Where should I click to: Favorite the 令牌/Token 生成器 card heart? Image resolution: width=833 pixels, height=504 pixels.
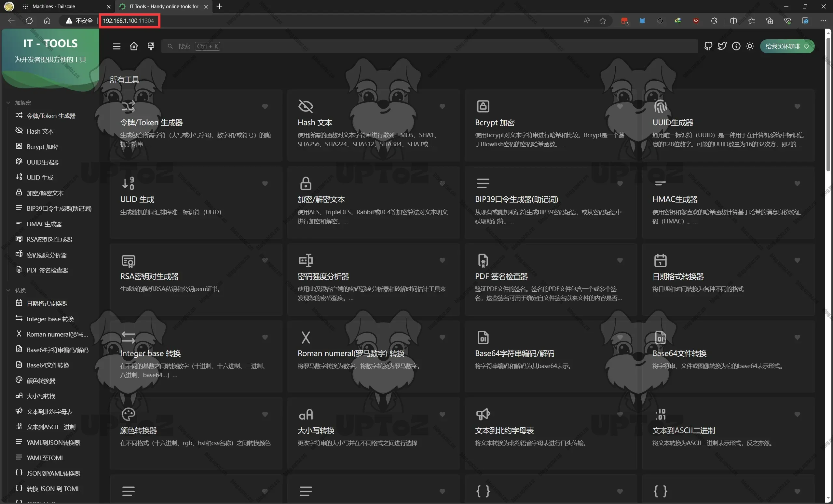click(265, 106)
